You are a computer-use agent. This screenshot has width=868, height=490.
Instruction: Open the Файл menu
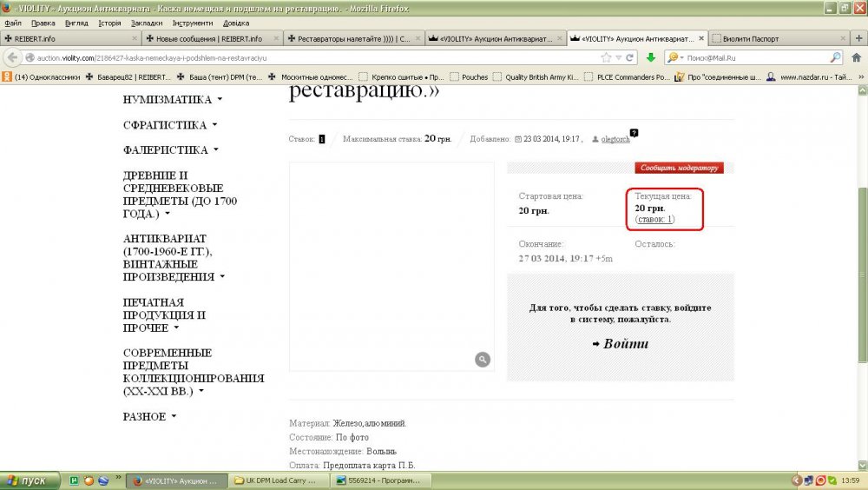coord(13,23)
